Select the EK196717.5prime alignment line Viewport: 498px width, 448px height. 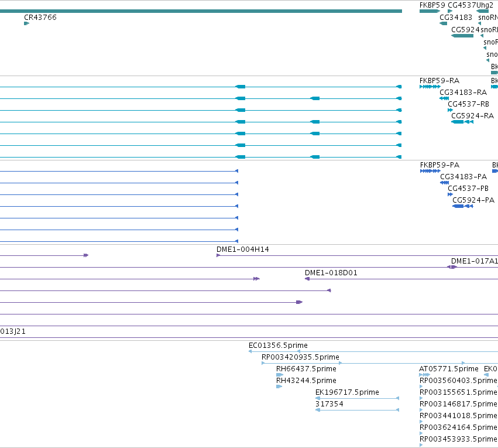click(x=358, y=398)
